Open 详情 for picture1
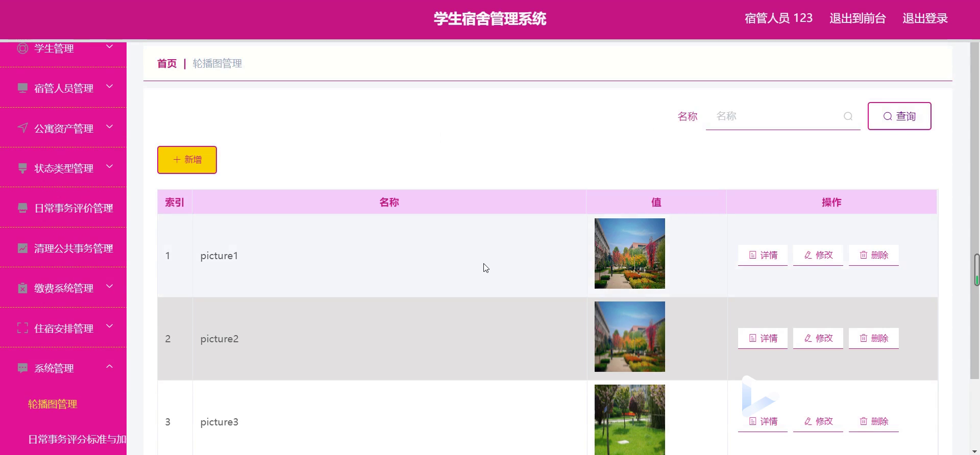Viewport: 980px width, 455px height. (x=763, y=255)
